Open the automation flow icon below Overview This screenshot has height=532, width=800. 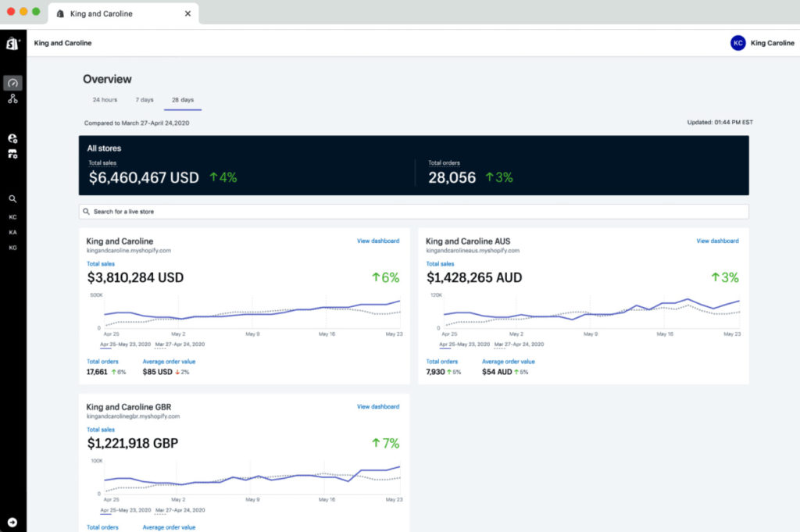(x=12, y=98)
